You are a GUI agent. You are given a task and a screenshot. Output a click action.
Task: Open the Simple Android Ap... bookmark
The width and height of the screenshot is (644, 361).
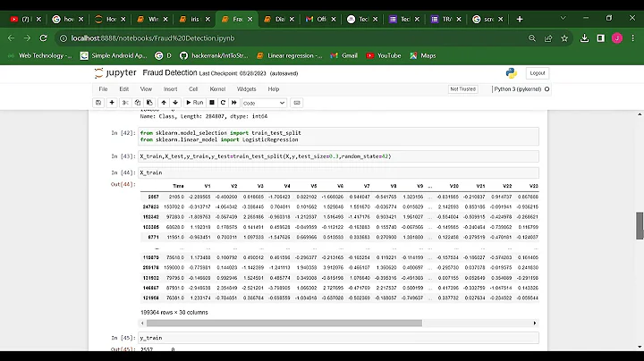(114, 55)
